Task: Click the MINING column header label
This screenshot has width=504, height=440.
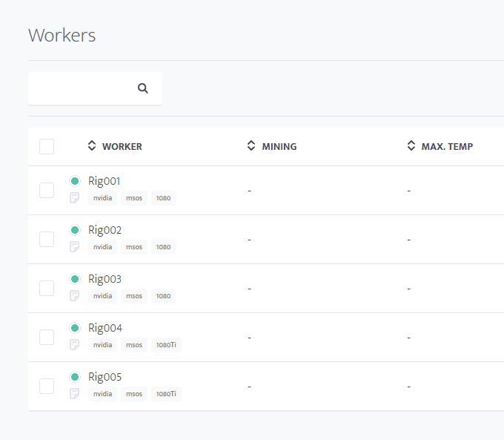Action: [279, 146]
